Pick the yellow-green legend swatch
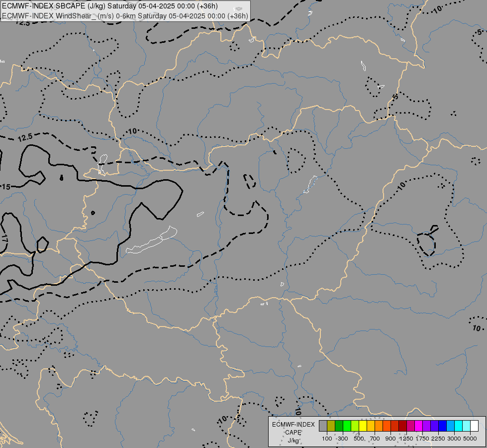 355,426
